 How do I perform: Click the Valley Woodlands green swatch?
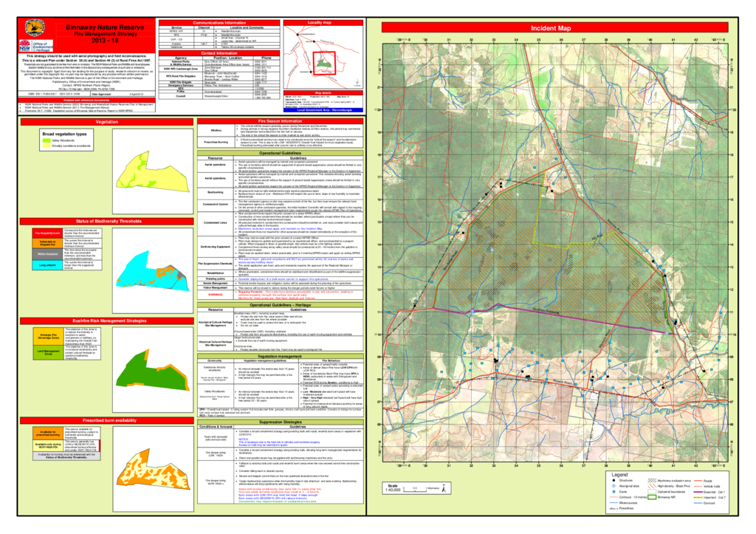47,140
